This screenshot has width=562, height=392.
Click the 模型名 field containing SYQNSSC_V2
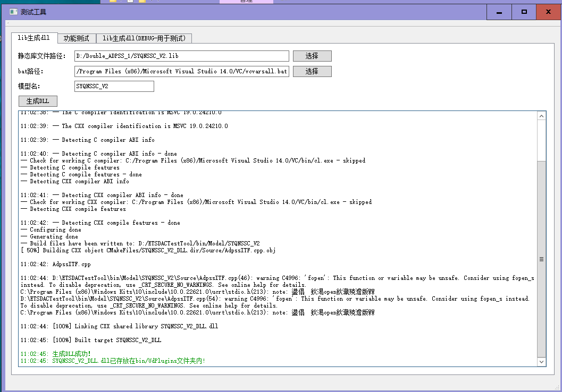[x=114, y=86]
